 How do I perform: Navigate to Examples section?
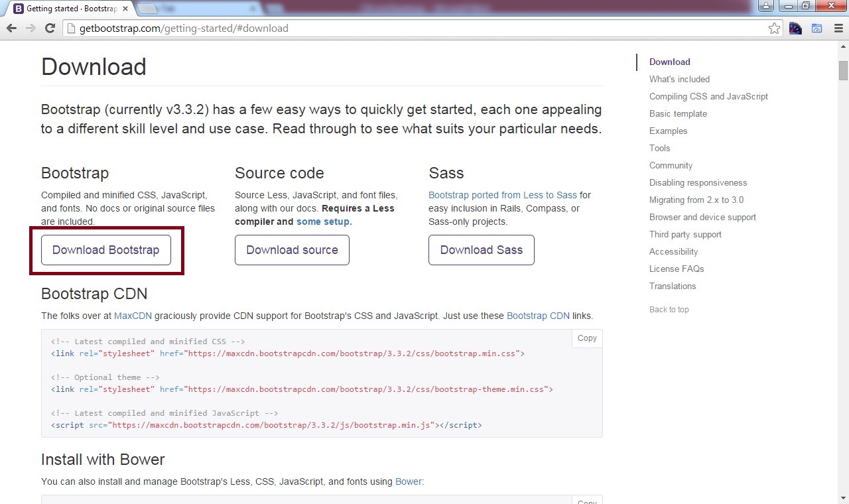(x=668, y=131)
